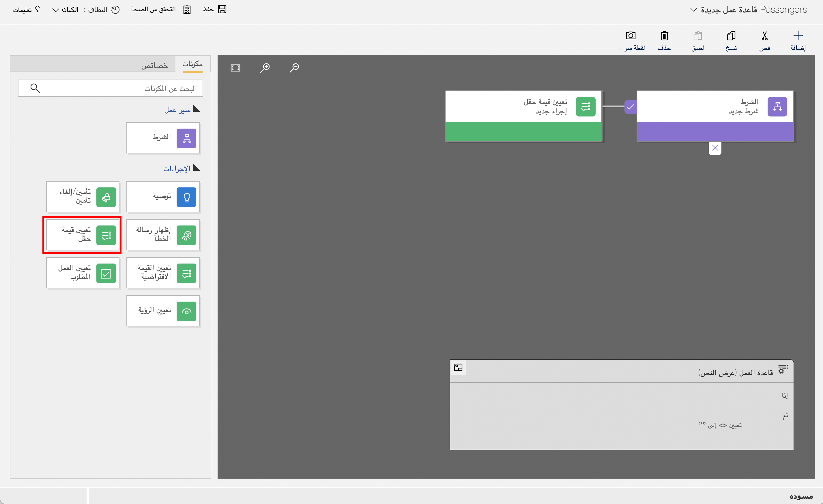Select تعيين العمل المطلوب component
Viewport: 823px width, 504px height.
click(83, 273)
